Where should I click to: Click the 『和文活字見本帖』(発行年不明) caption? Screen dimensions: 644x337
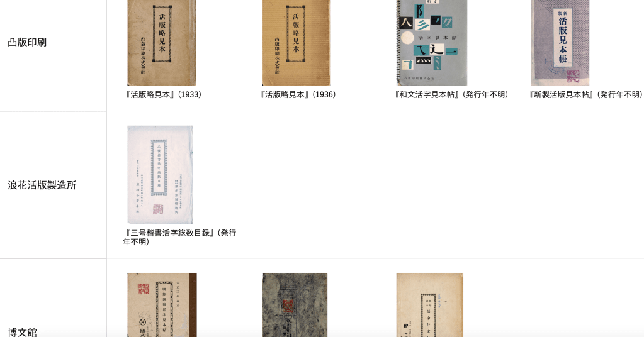[x=451, y=95]
